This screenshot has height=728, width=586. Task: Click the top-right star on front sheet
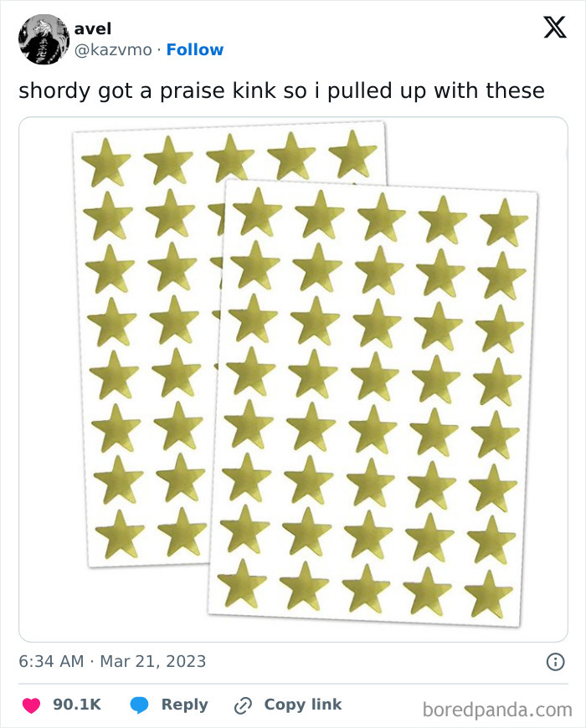point(504,222)
